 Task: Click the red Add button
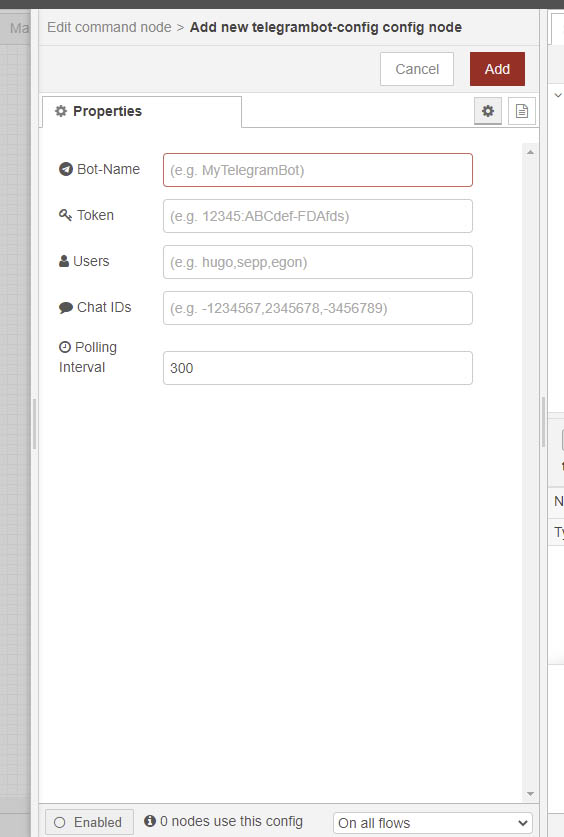(497, 69)
